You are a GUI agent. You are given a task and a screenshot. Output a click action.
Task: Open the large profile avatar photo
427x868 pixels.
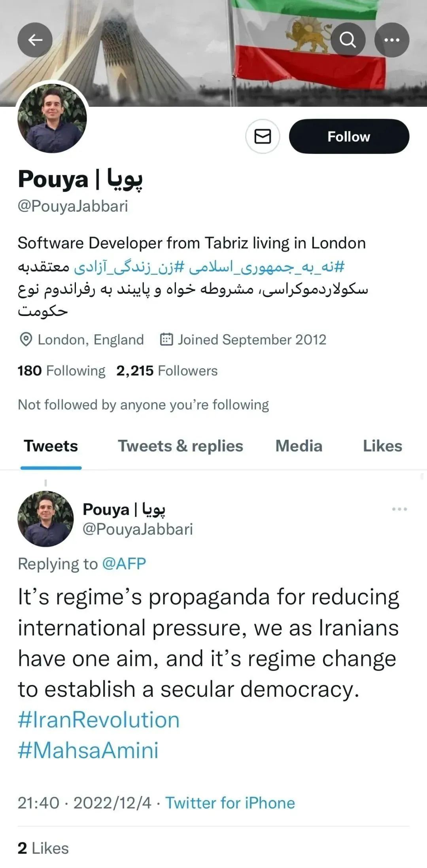click(x=52, y=118)
